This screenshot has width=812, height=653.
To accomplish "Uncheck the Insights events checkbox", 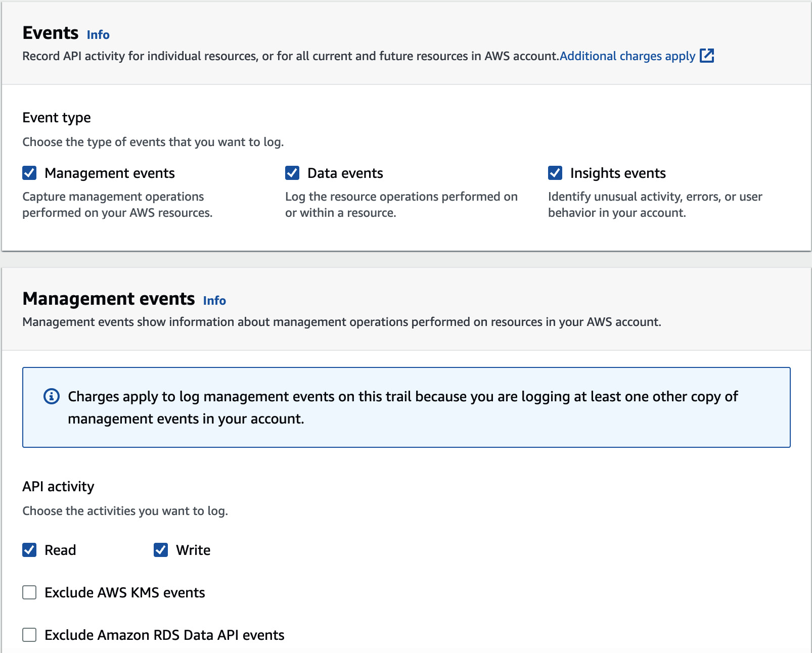I will [555, 173].
